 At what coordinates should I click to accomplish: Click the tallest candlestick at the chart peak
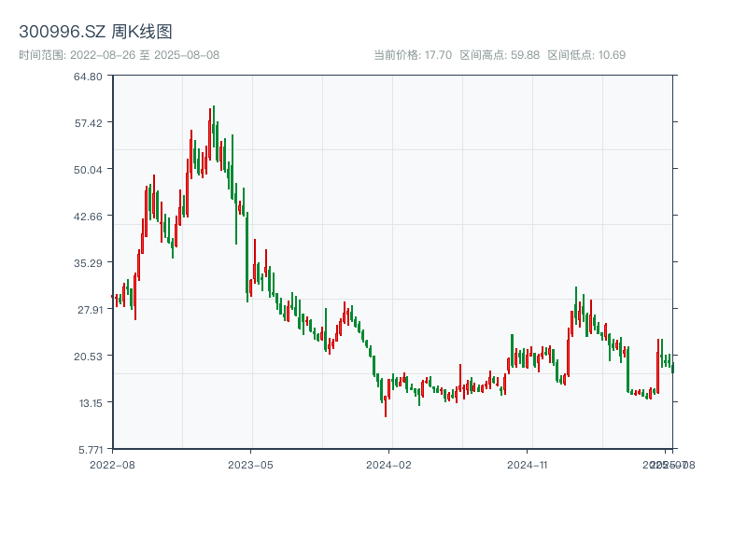pyautogui.click(x=214, y=126)
